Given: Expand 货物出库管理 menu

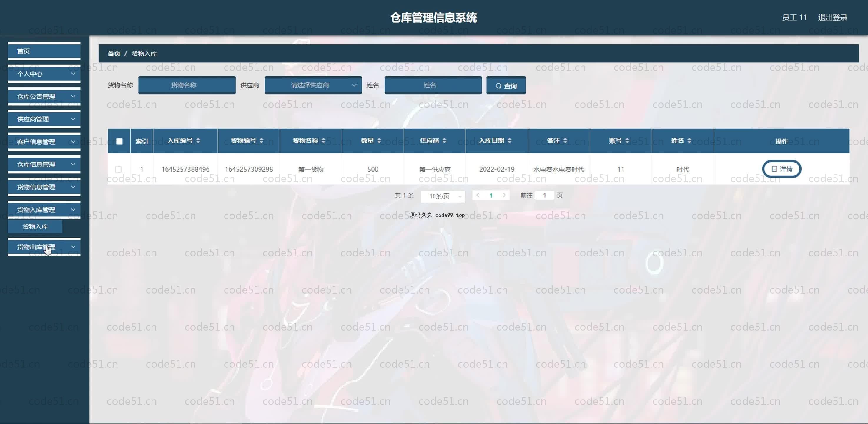Looking at the screenshot, I should 44,247.
